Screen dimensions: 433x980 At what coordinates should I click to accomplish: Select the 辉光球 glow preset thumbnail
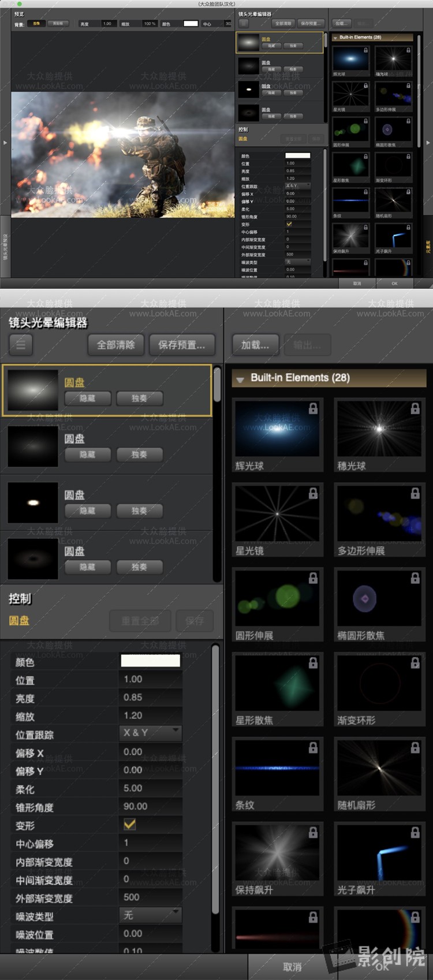(x=277, y=429)
